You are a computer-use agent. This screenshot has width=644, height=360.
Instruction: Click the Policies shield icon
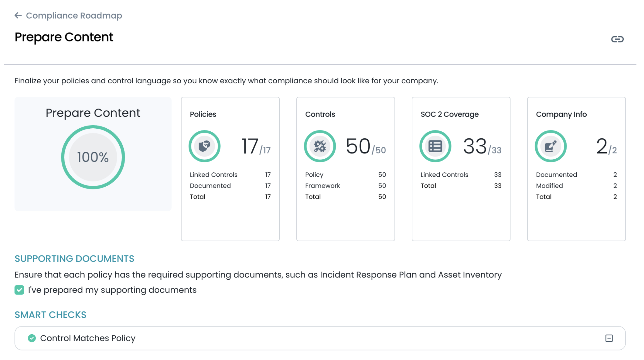204,146
